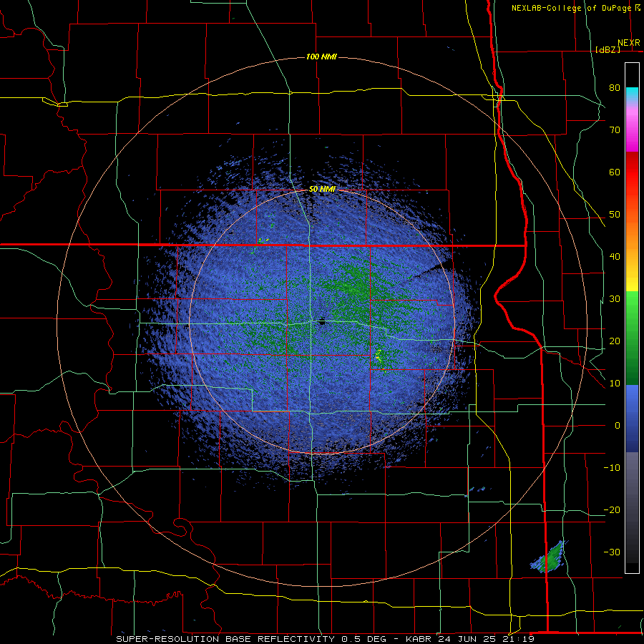Click the NEXLAB-College of DuPage title text
The height and width of the screenshot is (644, 644).
click(571, 8)
